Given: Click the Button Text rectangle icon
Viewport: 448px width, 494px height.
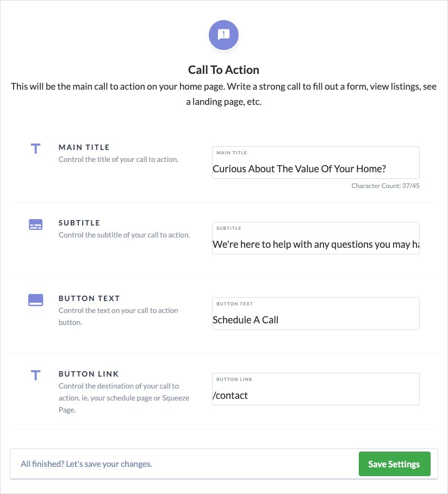Looking at the screenshot, I should coord(36,300).
